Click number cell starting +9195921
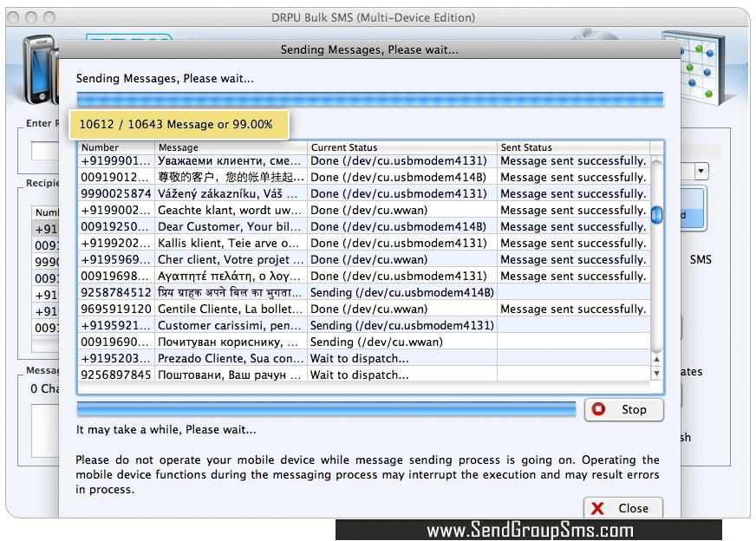Image resolution: width=756 pixels, height=541 pixels. pyautogui.click(x=116, y=325)
